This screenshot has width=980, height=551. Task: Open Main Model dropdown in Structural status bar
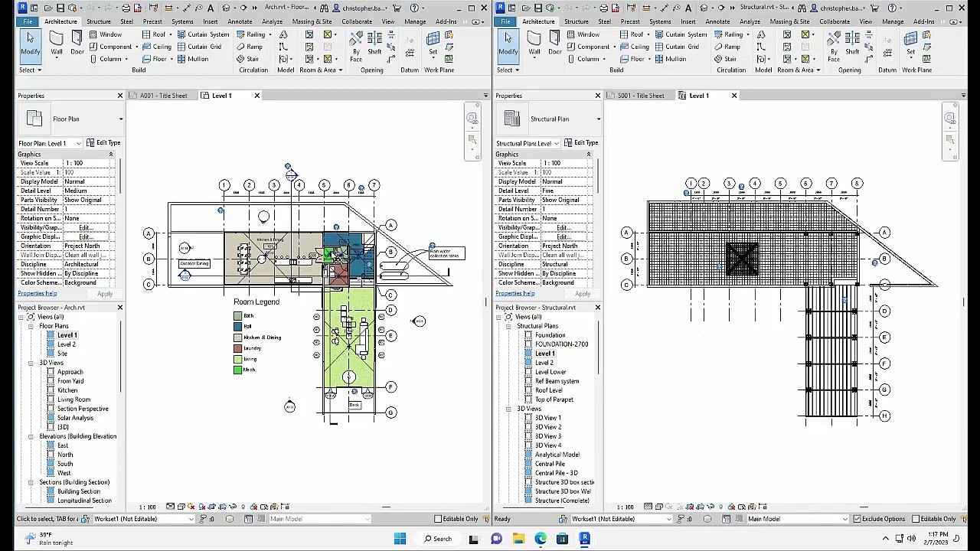point(845,519)
